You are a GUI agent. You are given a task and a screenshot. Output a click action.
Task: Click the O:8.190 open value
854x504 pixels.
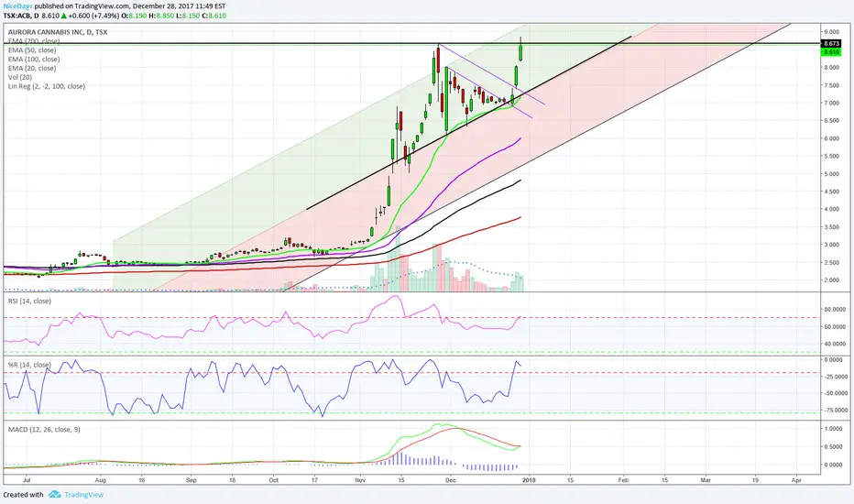coord(134,16)
